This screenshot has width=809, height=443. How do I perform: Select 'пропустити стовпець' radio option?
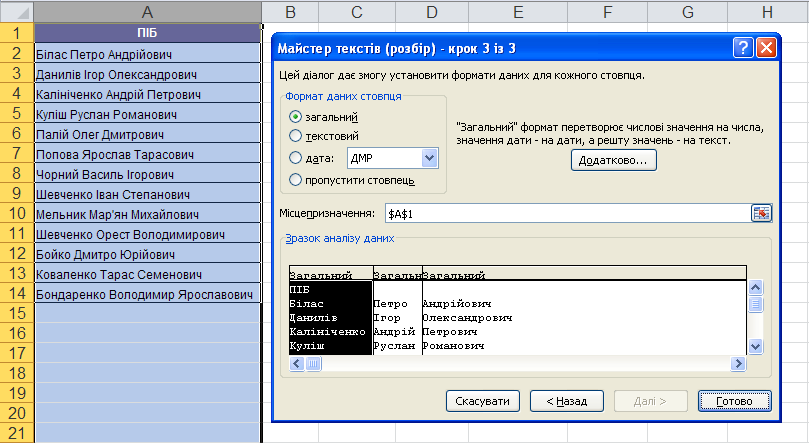click(x=295, y=179)
